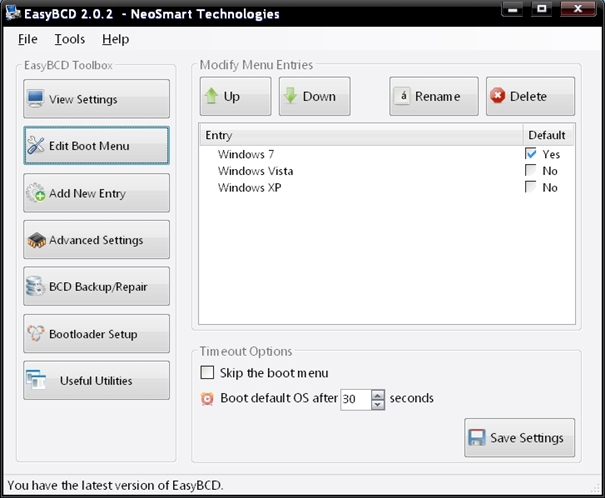Click the red Delete cross icon
This screenshot has height=498, width=605.
498,96
